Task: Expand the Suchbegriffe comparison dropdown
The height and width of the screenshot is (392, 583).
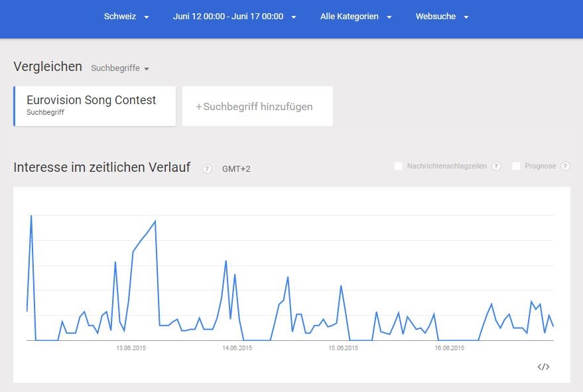Action: [120, 68]
